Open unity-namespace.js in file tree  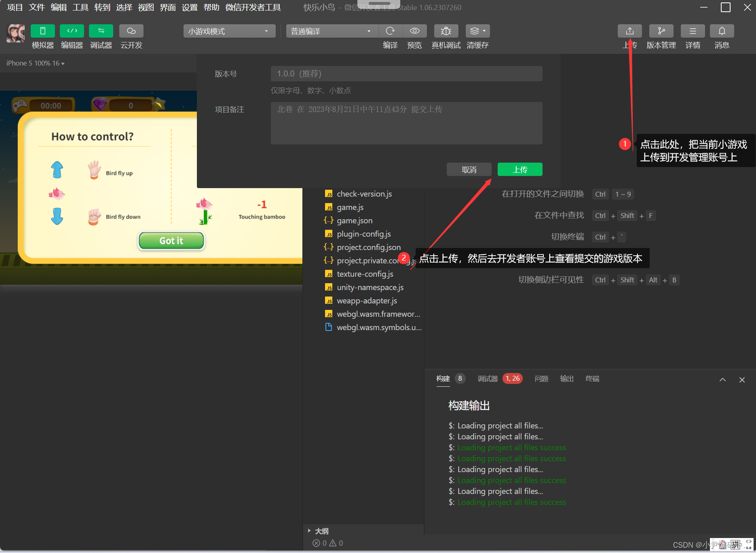coord(370,287)
